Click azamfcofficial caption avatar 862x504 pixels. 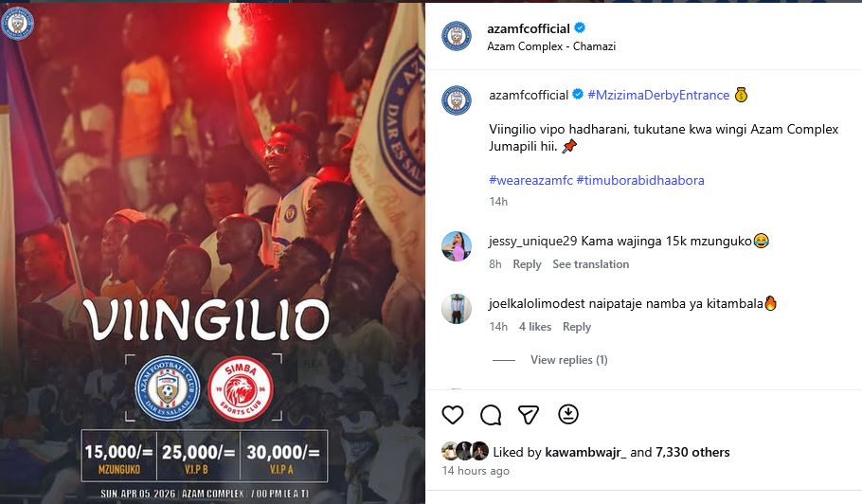pos(457,100)
